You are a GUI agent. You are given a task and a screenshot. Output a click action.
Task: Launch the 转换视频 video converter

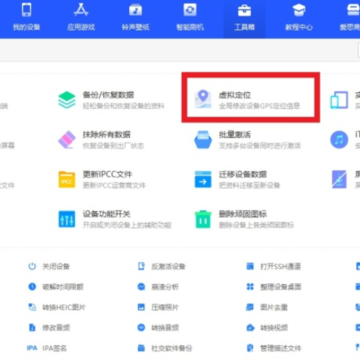267,328
